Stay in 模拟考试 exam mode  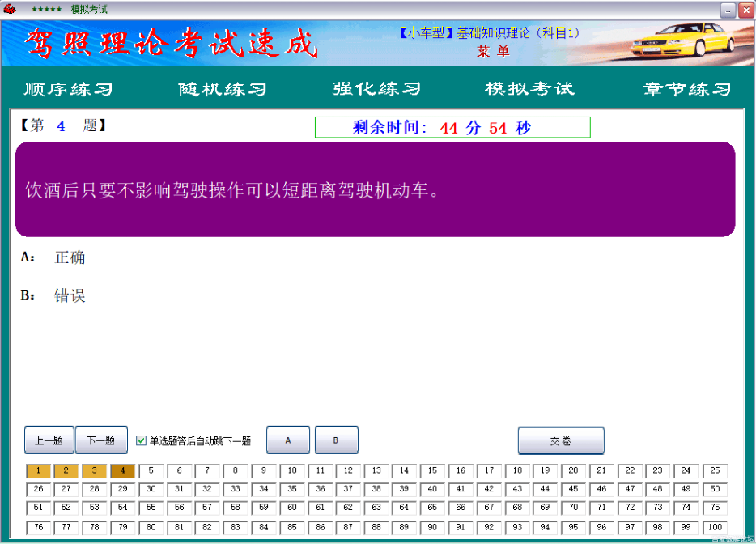coord(530,89)
